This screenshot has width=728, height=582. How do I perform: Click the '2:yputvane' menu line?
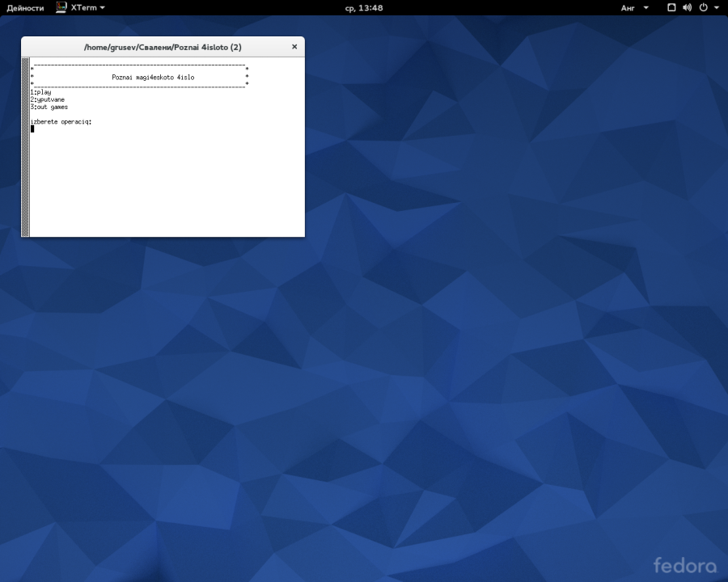48,99
